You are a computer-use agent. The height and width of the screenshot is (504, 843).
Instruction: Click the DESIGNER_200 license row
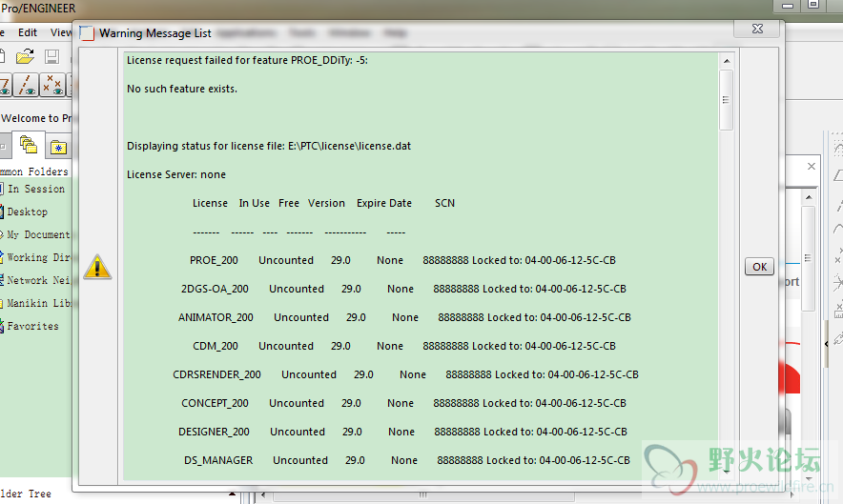point(402,432)
